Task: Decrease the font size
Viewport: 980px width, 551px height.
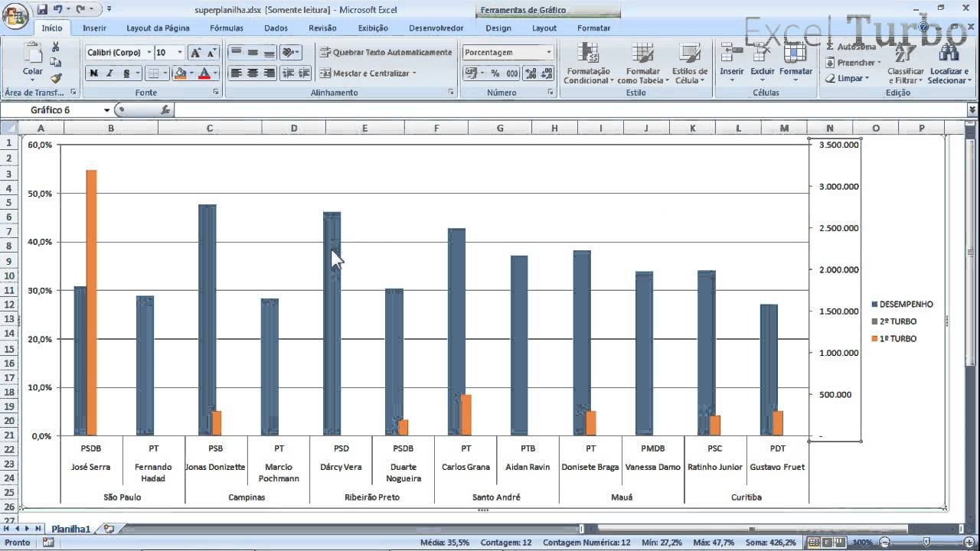Action: (x=212, y=53)
